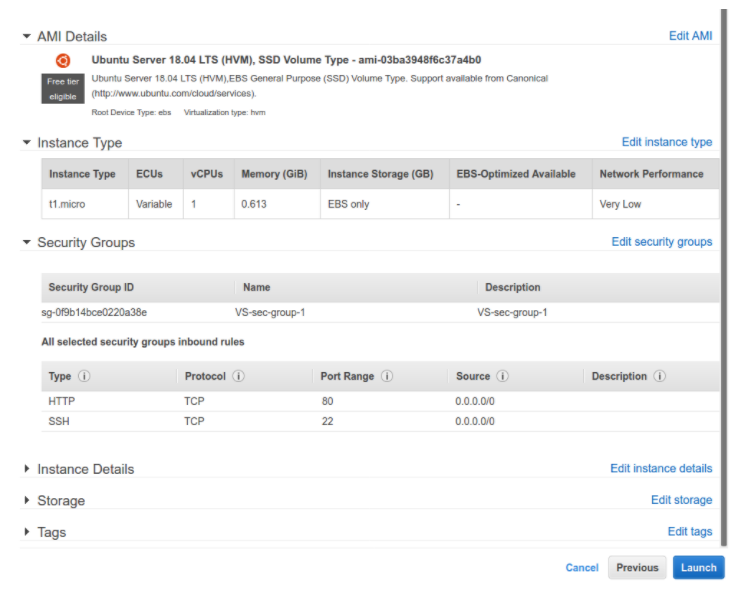Screen dimensions: 752x601
Task: Click the Ubuntu logo icon
Action: pyautogui.click(x=63, y=60)
